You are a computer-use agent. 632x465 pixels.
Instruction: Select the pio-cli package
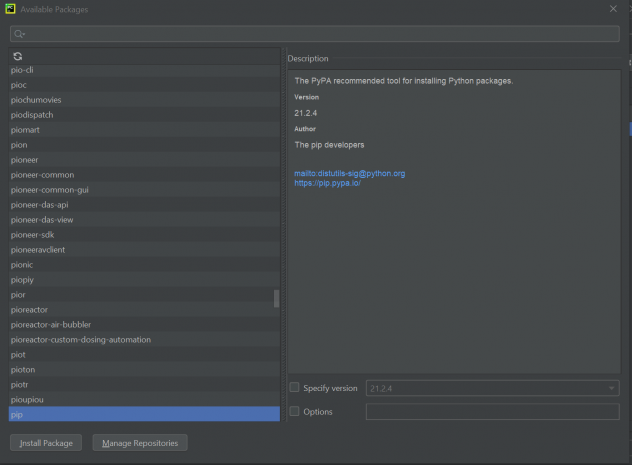[x=144, y=70]
